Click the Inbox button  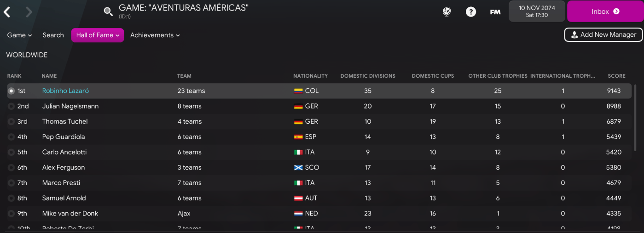[x=605, y=11]
